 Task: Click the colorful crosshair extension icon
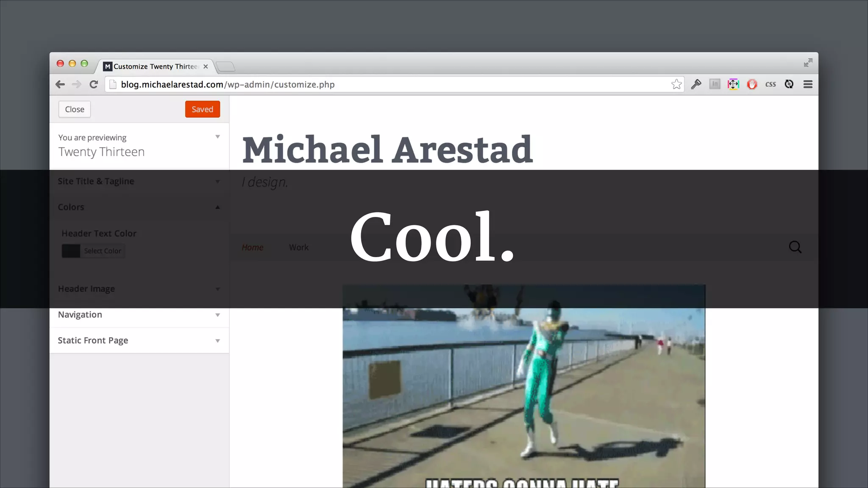[733, 84]
